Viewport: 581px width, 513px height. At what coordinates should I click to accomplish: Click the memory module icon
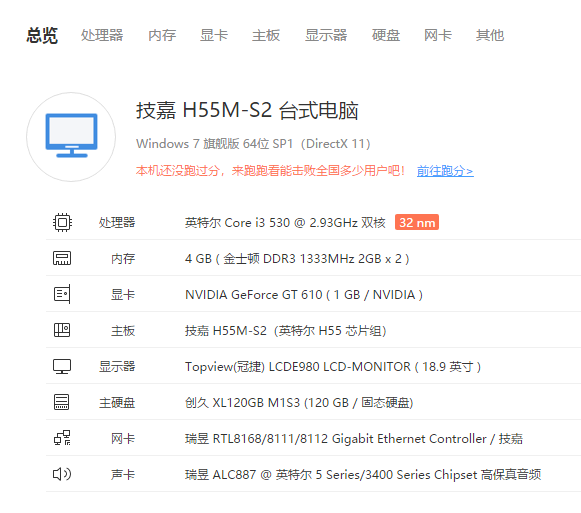62,258
